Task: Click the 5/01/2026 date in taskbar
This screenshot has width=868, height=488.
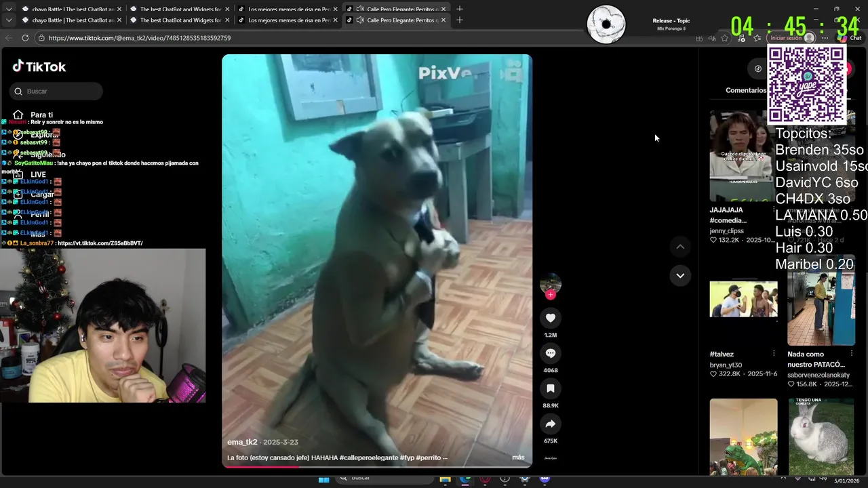Action: point(848,481)
